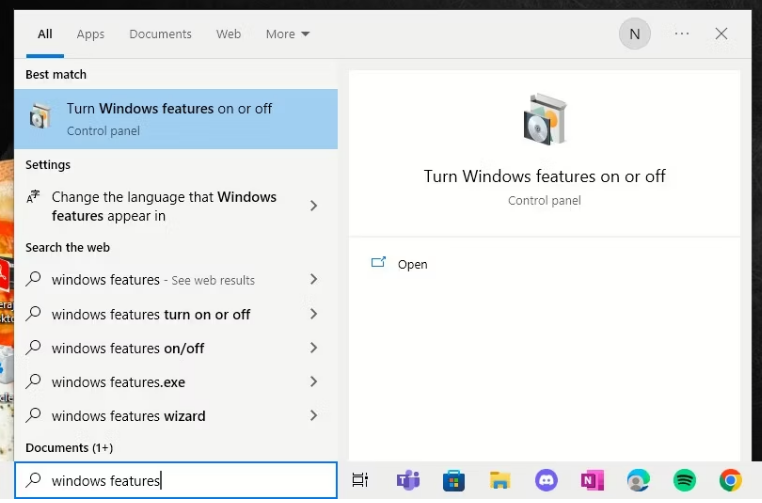Select 'windows features - See web results' suggestion
This screenshot has width=762, height=503.
click(176, 279)
